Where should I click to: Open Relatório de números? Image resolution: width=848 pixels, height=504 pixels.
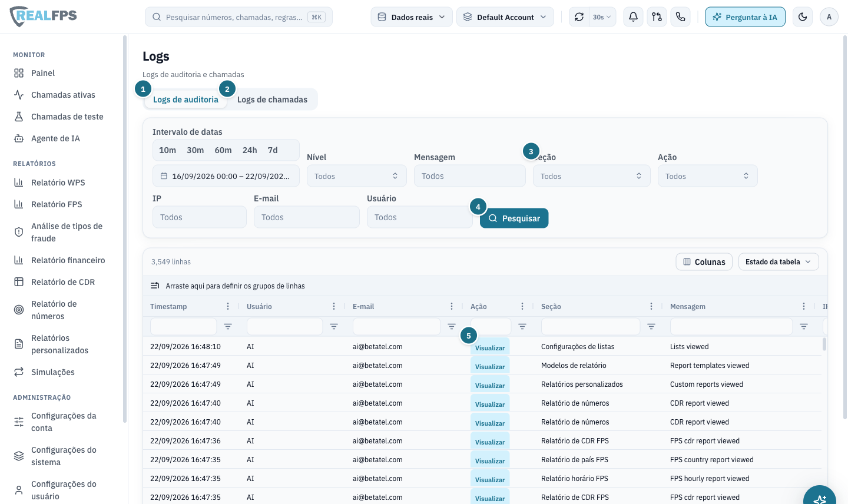(65, 310)
